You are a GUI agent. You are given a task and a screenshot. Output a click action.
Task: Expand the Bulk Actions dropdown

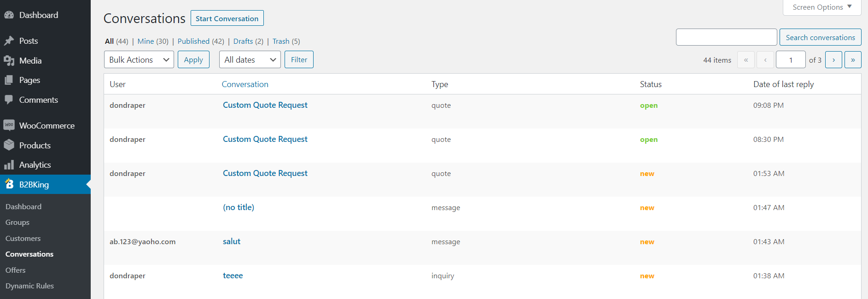pyautogui.click(x=139, y=59)
